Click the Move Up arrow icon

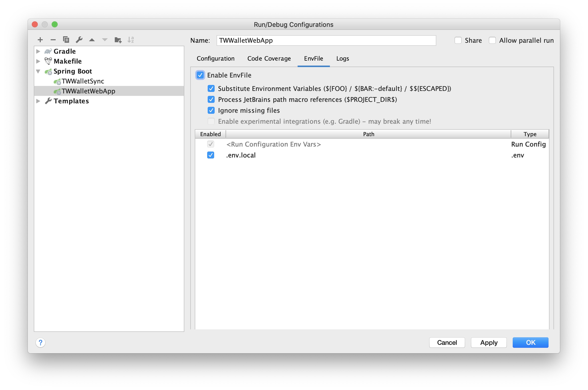point(92,40)
